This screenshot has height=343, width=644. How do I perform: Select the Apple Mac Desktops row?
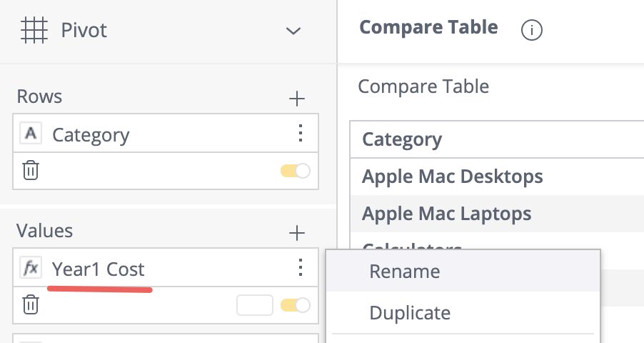pyautogui.click(x=497, y=177)
